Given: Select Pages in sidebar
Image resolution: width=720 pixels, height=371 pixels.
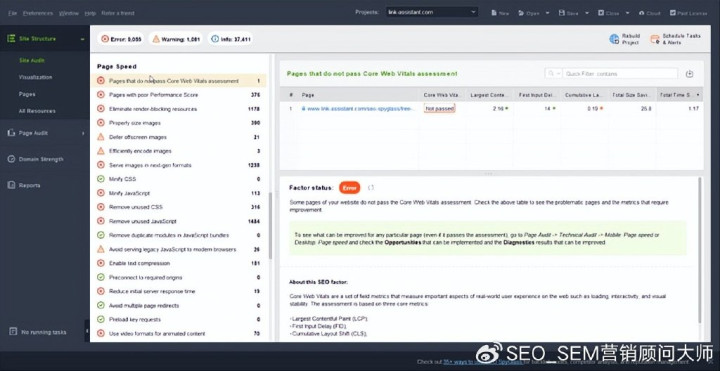Looking at the screenshot, I should pos(27,94).
